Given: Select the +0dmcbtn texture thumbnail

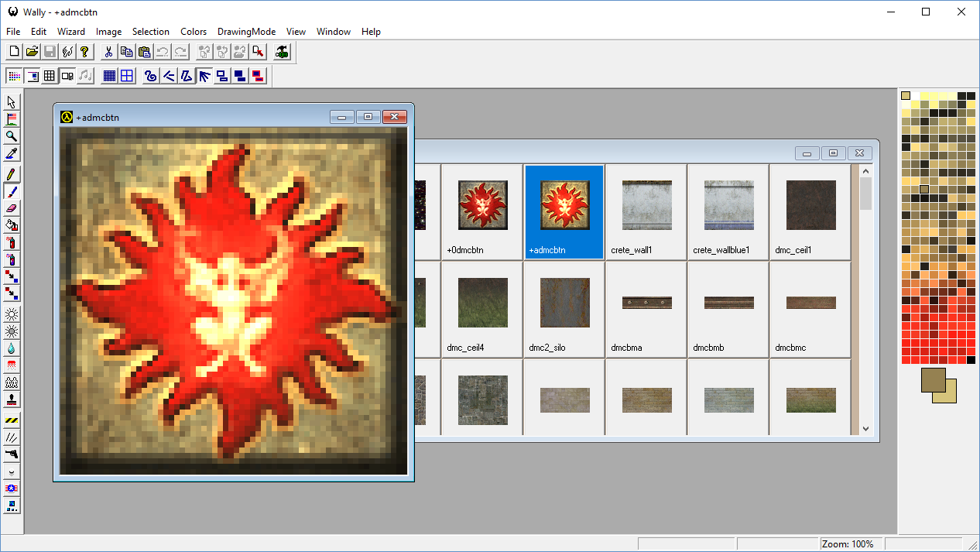Looking at the screenshot, I should click(482, 206).
